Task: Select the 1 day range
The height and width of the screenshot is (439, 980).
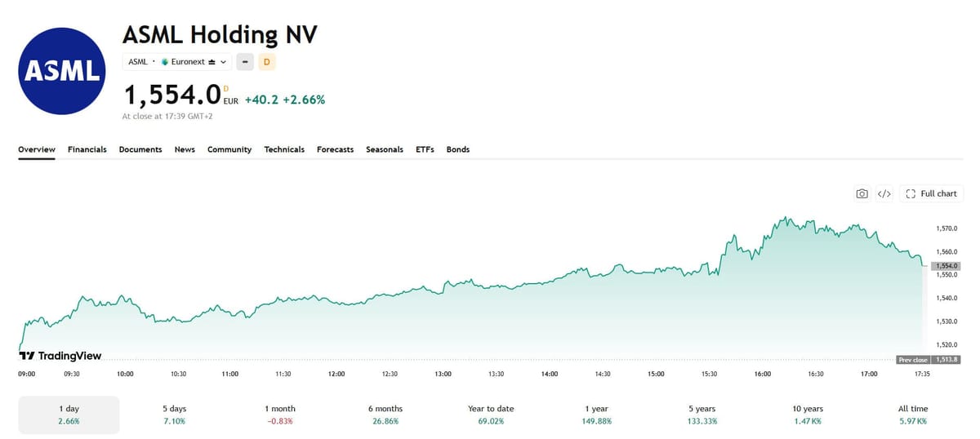Action: (x=69, y=415)
